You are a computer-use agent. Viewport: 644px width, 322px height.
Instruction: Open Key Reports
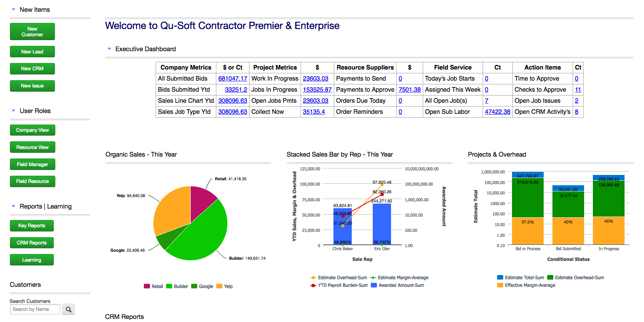(x=32, y=226)
